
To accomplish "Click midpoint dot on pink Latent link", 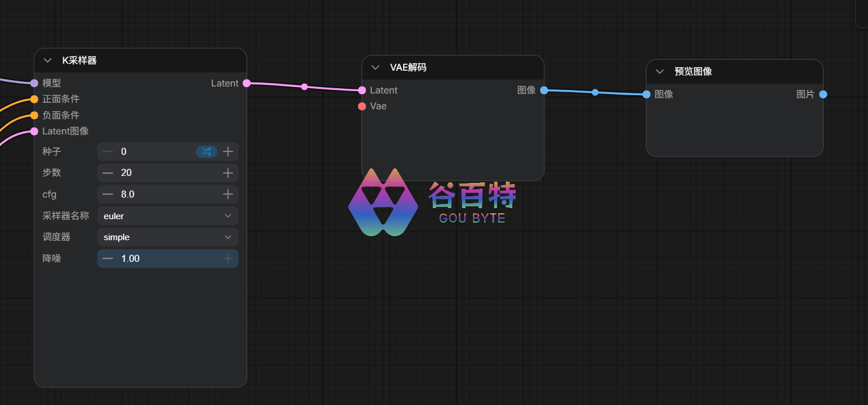I will (304, 86).
